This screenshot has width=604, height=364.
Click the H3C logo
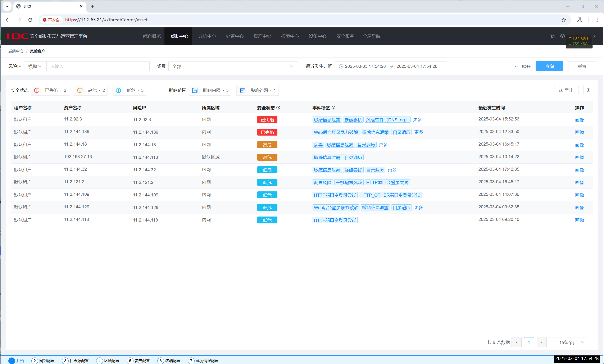click(17, 36)
